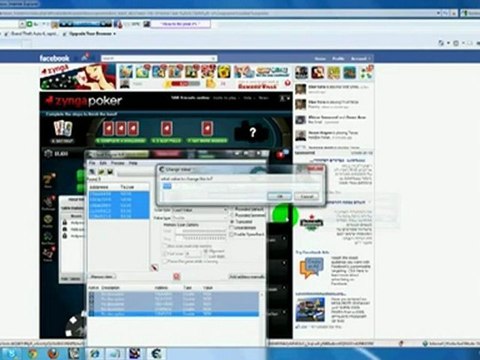
Task: Open Chrome from the taskbar
Action: point(32,353)
